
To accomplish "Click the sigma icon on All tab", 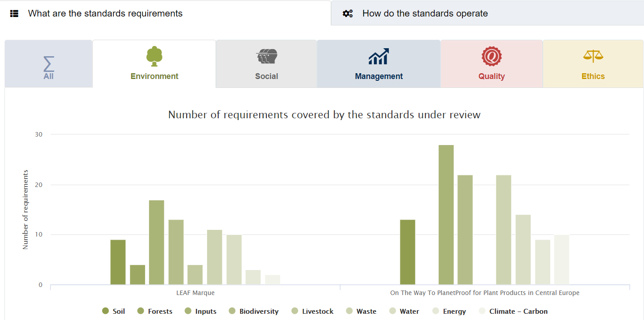I will tap(49, 64).
